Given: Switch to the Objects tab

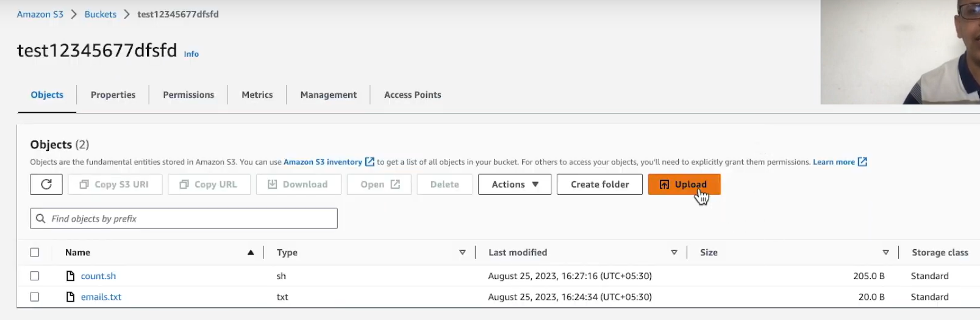Looking at the screenshot, I should point(47,95).
